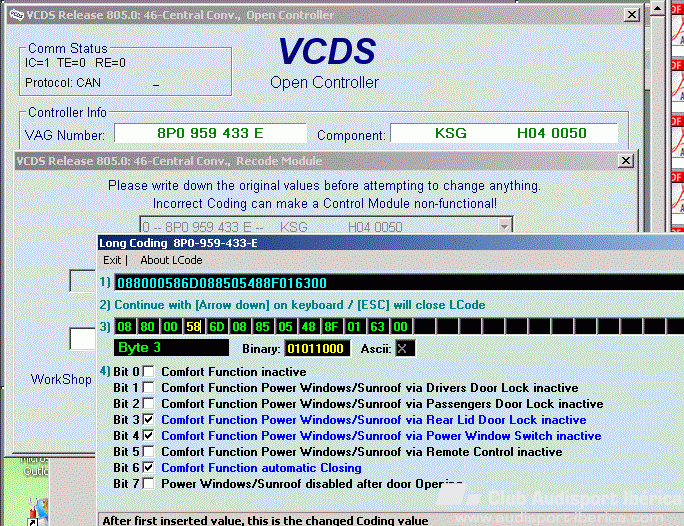684x526 pixels.
Task: Open the Exit menu in Long Coding
Action: pos(112,260)
